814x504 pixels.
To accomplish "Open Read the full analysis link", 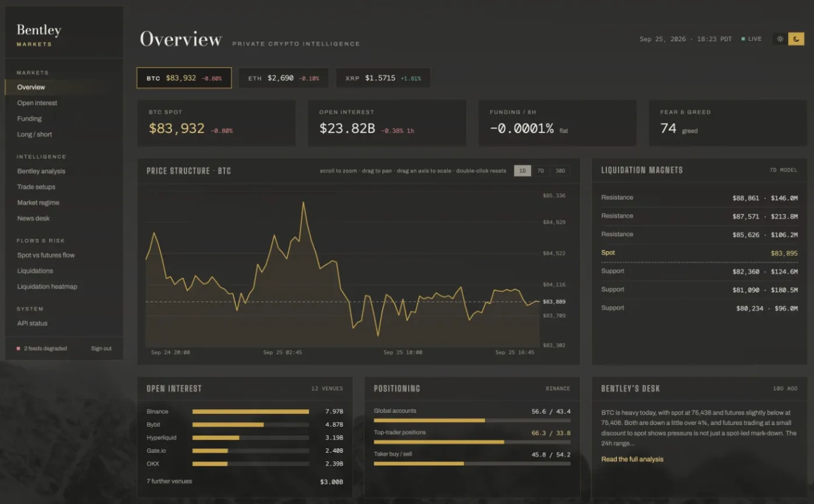I will click(x=632, y=459).
